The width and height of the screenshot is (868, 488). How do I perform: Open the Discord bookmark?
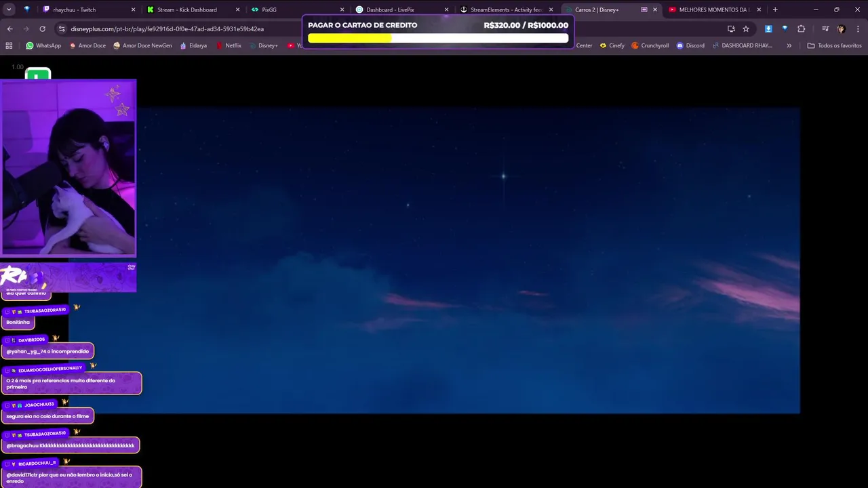[x=690, y=45]
